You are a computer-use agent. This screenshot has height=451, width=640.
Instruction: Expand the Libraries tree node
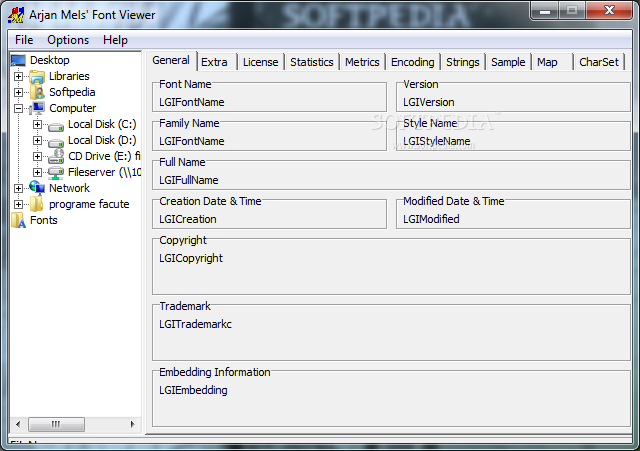18,76
